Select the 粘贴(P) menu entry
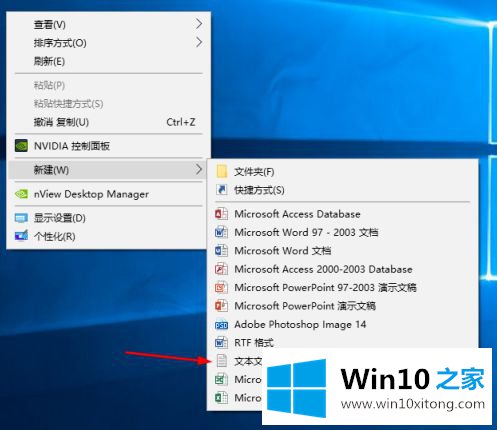Screen dimensions: 497x430 (x=108, y=85)
